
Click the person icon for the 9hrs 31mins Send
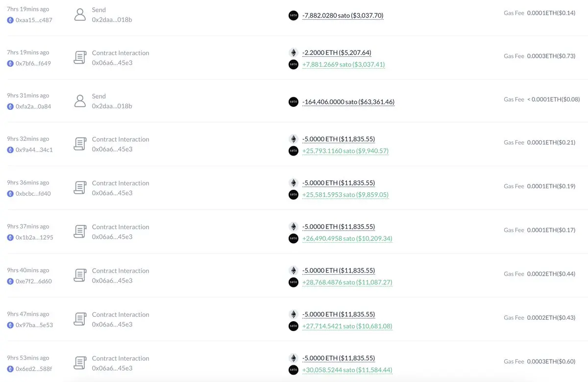[x=80, y=101]
